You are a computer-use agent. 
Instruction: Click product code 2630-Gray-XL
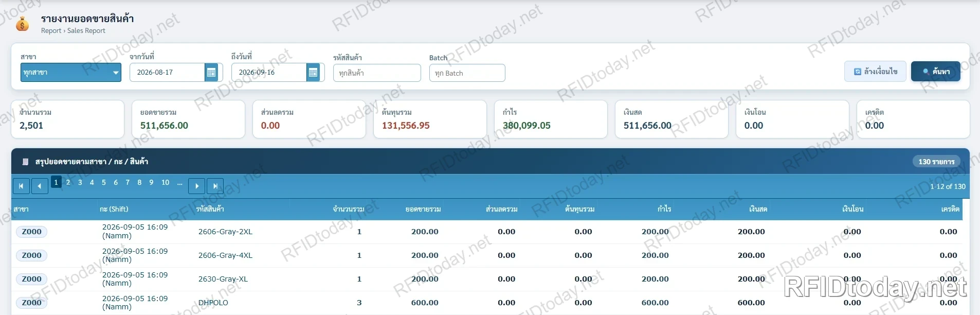coord(223,279)
